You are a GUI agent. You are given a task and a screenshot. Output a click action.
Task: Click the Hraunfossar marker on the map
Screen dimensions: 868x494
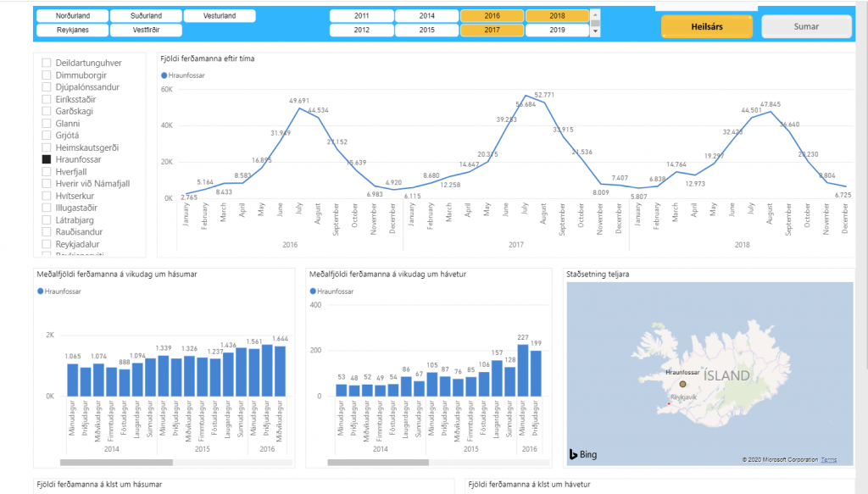click(682, 384)
